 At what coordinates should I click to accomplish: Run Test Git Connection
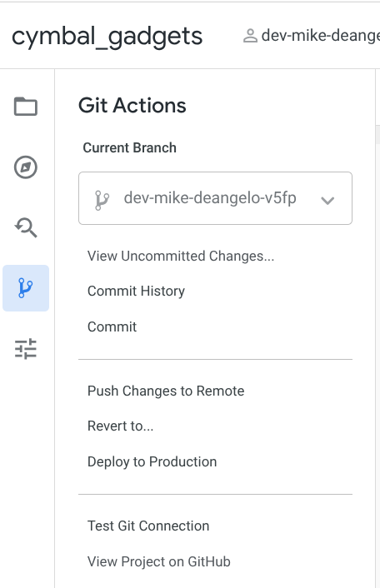pos(148,526)
